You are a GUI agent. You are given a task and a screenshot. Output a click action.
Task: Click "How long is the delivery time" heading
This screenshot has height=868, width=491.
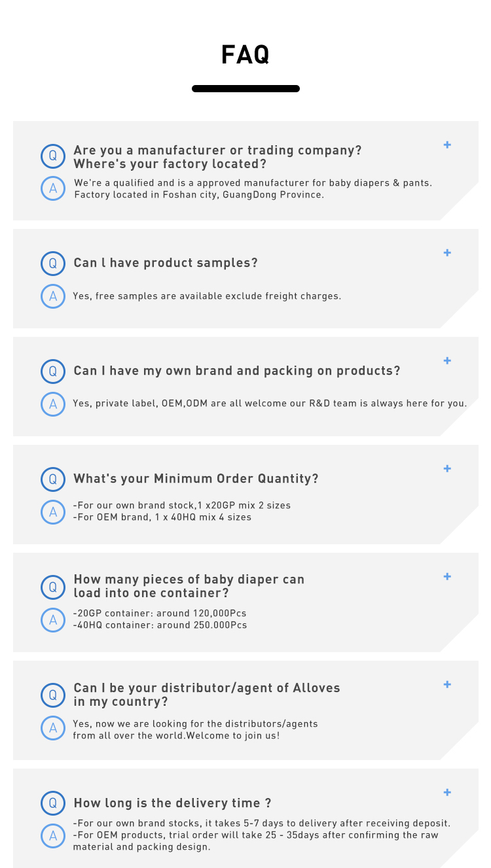pos(172,803)
